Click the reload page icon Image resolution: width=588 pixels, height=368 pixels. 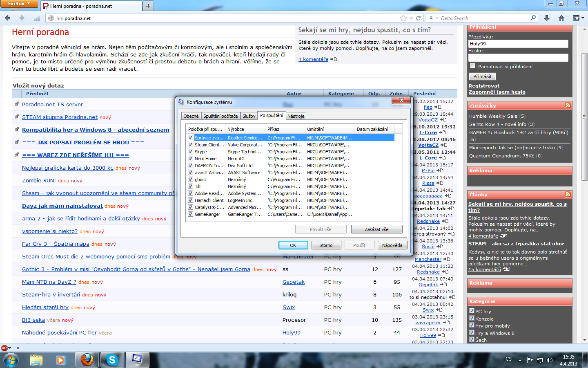pos(418,18)
